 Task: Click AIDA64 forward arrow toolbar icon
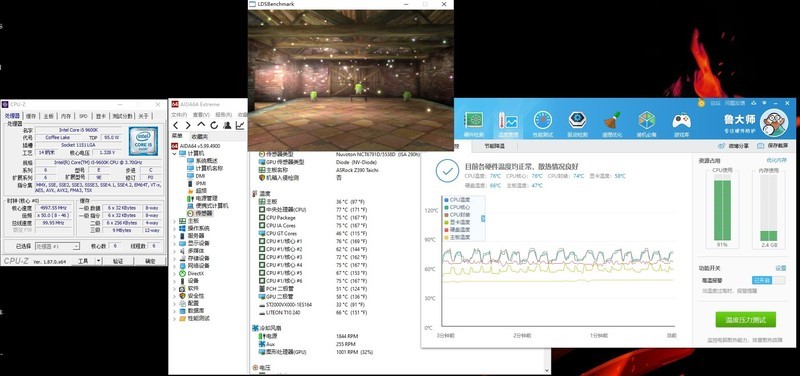188,126
